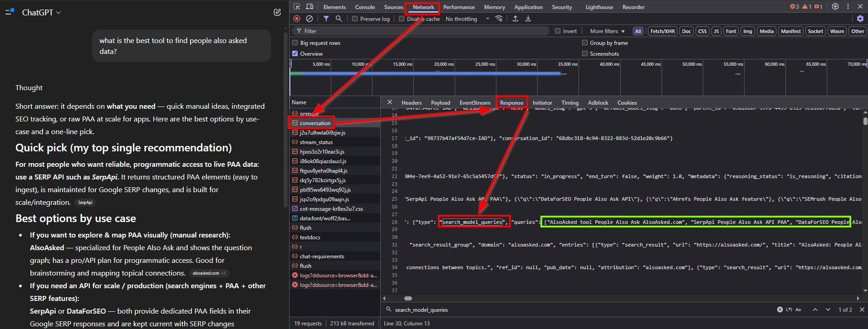Image resolution: width=868 pixels, height=329 pixels.
Task: Click the inspect element picker icon
Action: (x=297, y=7)
